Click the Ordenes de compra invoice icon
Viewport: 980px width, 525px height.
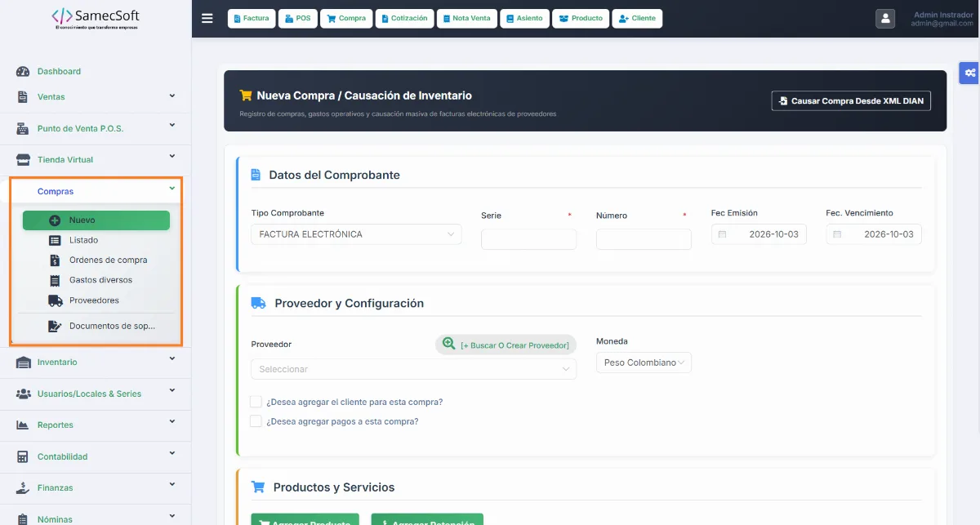coord(55,260)
